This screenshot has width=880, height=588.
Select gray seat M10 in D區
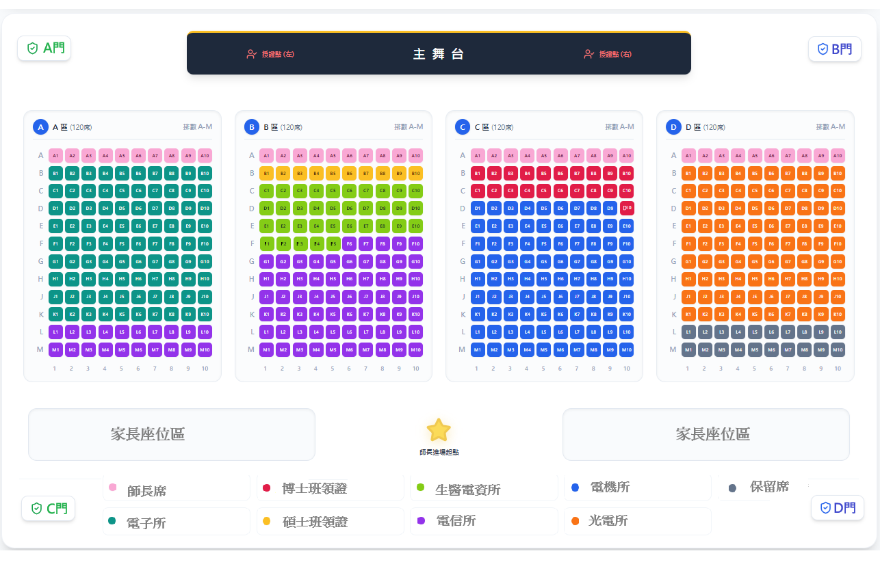(838, 349)
